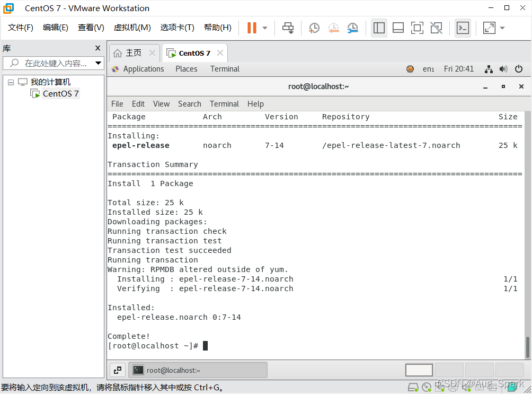This screenshot has height=394, width=532.
Task: Toggle the Unity mode toolbar icon
Action: click(x=436, y=28)
